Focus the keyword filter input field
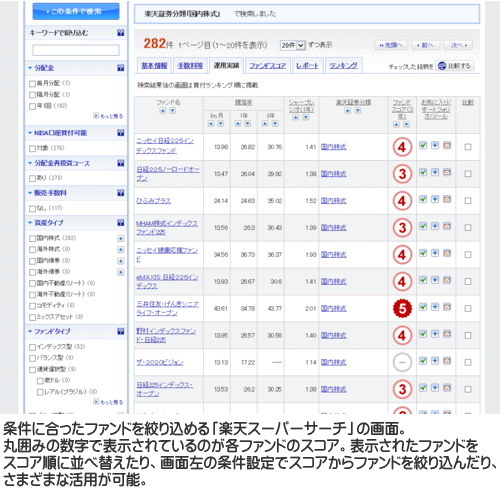The height and width of the screenshot is (495, 500). pyautogui.click(x=76, y=50)
